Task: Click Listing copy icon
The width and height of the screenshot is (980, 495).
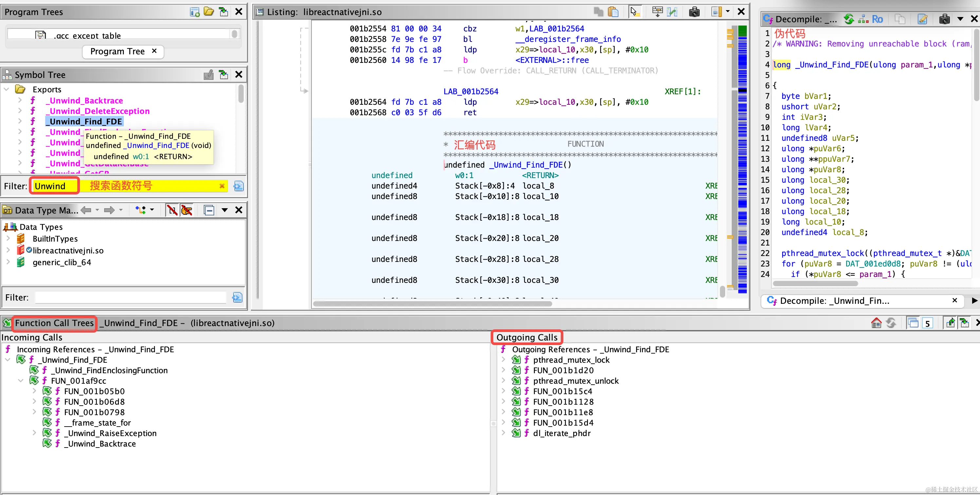Action: point(598,12)
